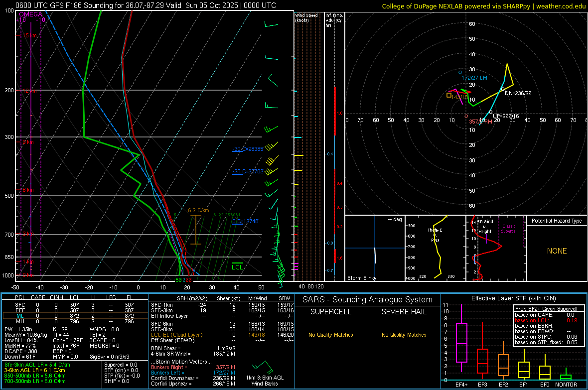Click the OMEGA label on the skew-T
This screenshot has width=588, height=390.
(x=30, y=14)
